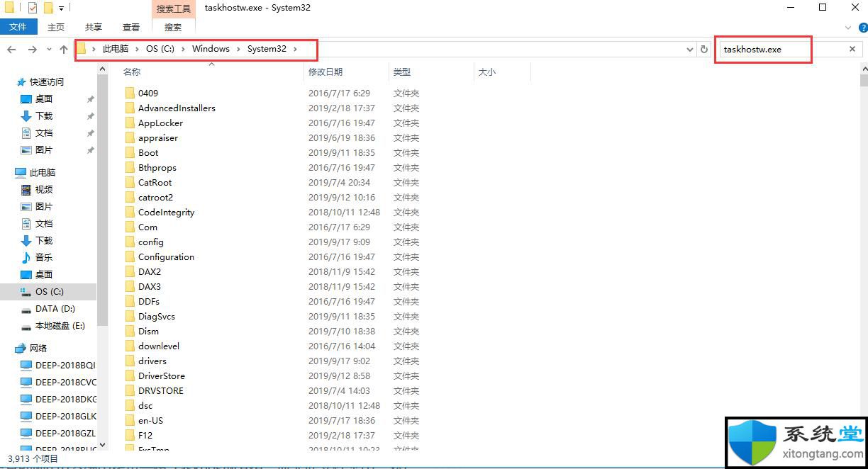The width and height of the screenshot is (868, 469).
Task: Select the CodeIntegrity folder icon
Action: [x=130, y=213]
